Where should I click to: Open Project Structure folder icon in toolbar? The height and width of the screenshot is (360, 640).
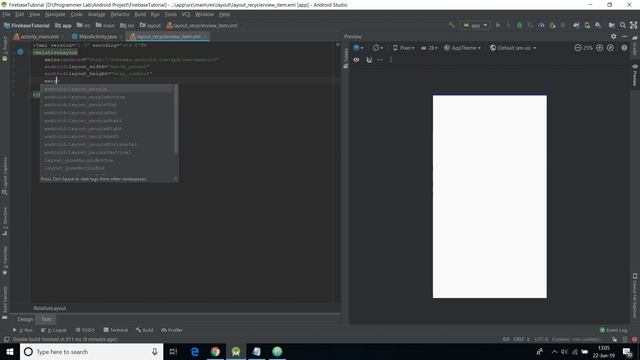tap(611, 25)
